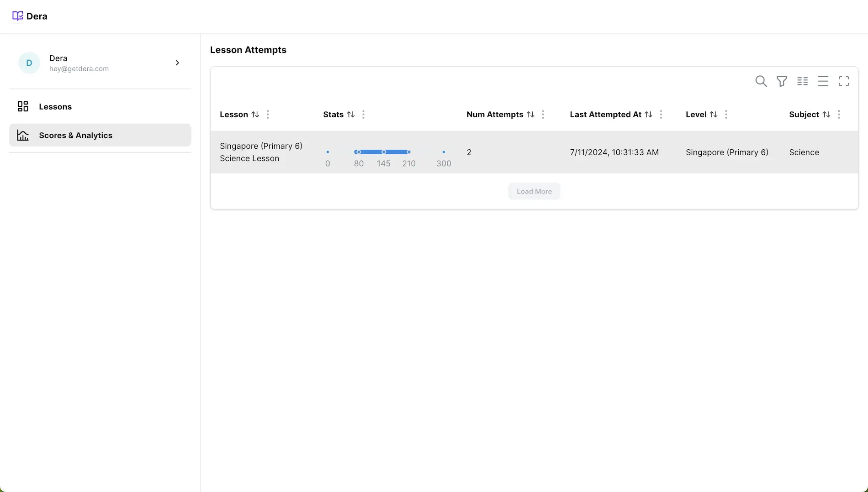Sort by Lesson column arrows
The image size is (868, 492).
point(255,115)
